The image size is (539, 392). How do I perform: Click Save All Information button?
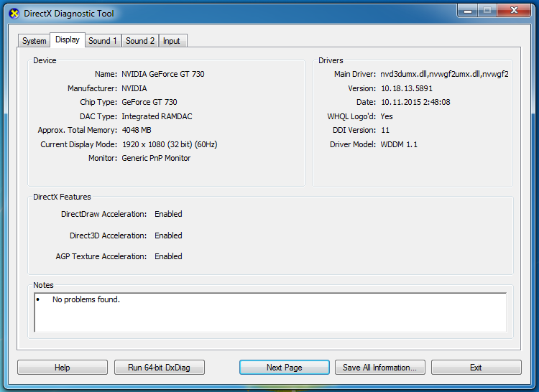coord(380,368)
